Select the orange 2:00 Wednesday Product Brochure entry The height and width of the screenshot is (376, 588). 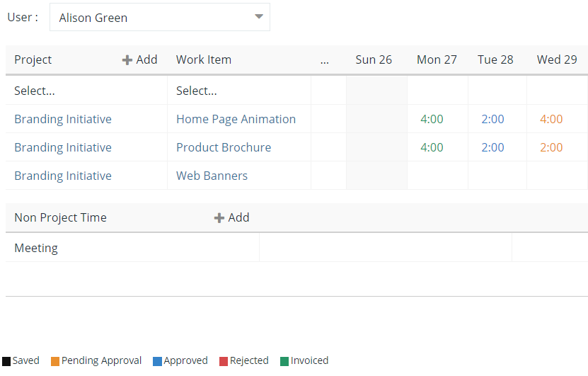(x=551, y=147)
